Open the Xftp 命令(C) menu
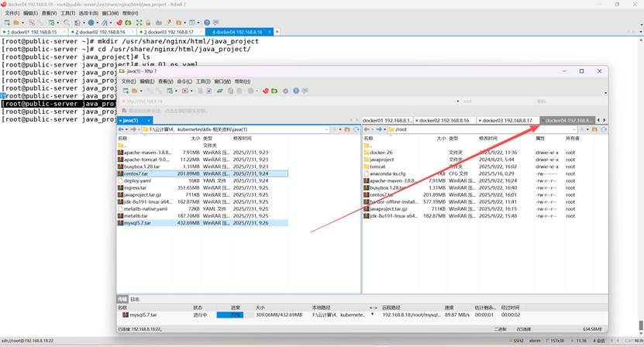Viewport: 644px width, 347px height. pos(184,81)
